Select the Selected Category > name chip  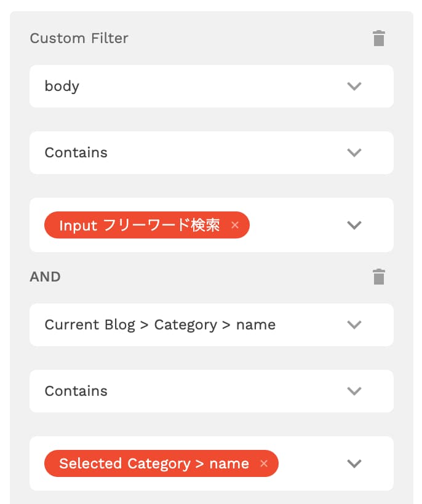point(154,463)
